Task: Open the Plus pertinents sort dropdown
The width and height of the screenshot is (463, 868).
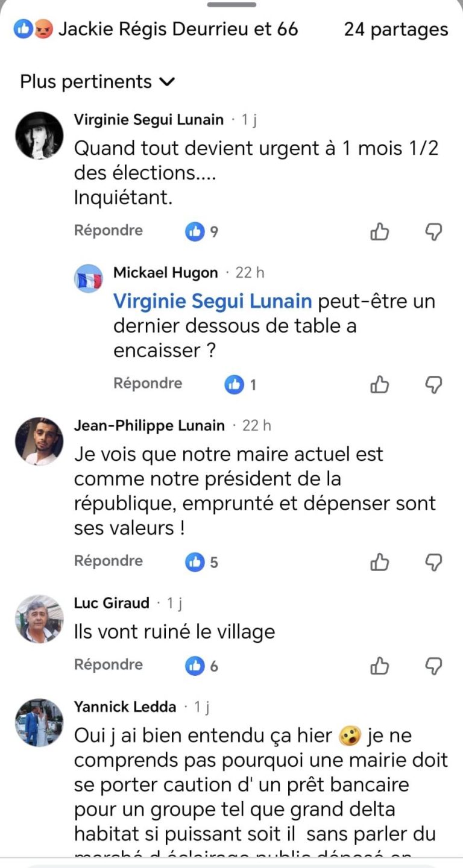Action: [97, 81]
